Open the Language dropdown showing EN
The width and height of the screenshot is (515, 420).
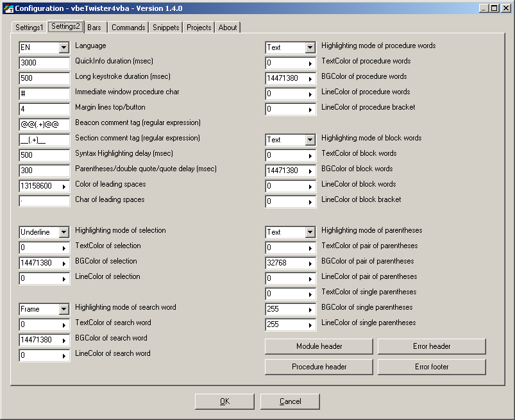(x=63, y=47)
